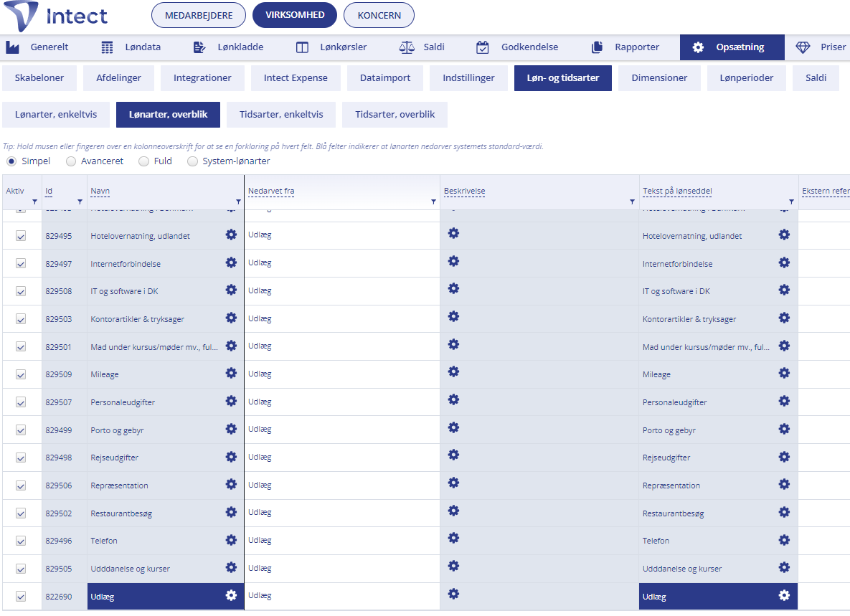Open the Priser menu

821,47
